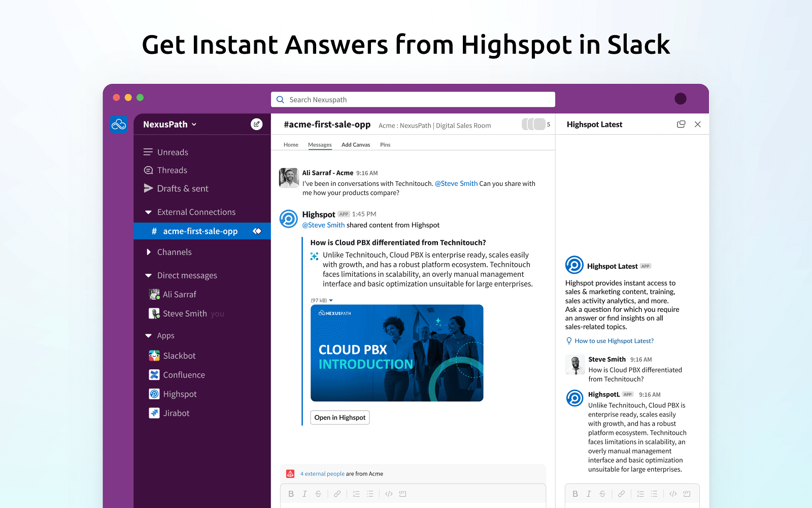Screen dimensions: 812x508
Task: Click Ali Sarraf's avatar in the message
Action: (x=289, y=178)
